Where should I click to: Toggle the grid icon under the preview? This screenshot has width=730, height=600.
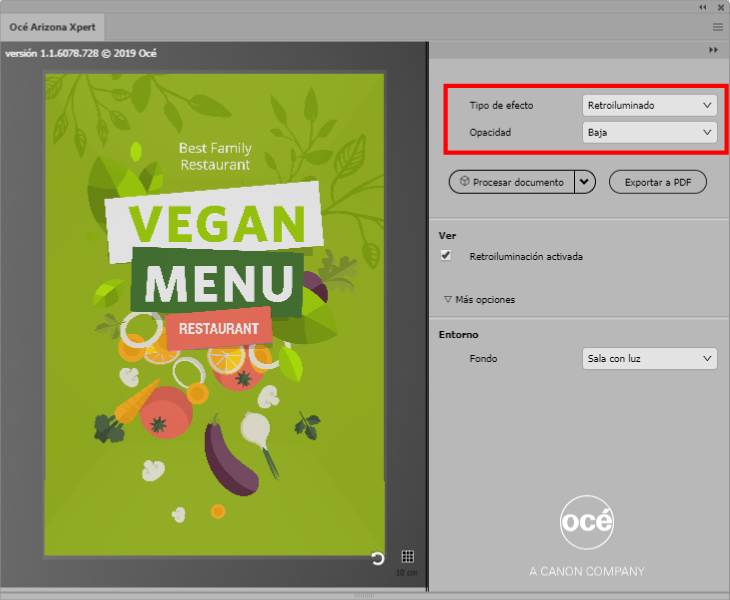407,556
